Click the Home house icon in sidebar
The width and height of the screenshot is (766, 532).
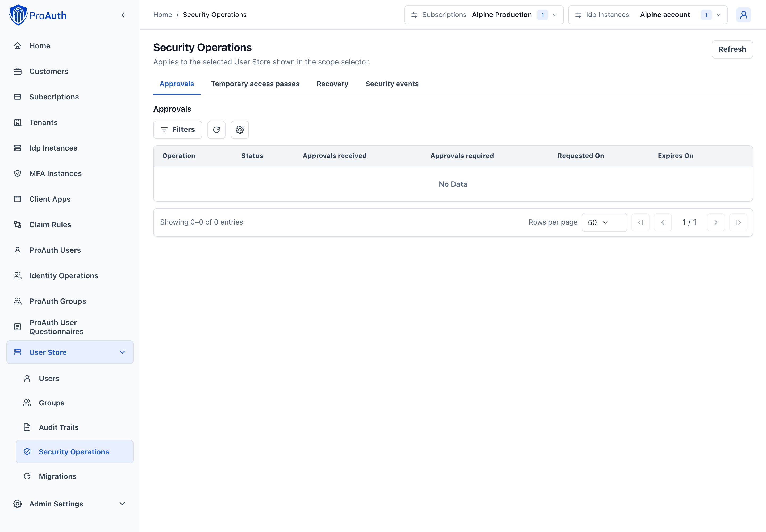click(x=18, y=46)
